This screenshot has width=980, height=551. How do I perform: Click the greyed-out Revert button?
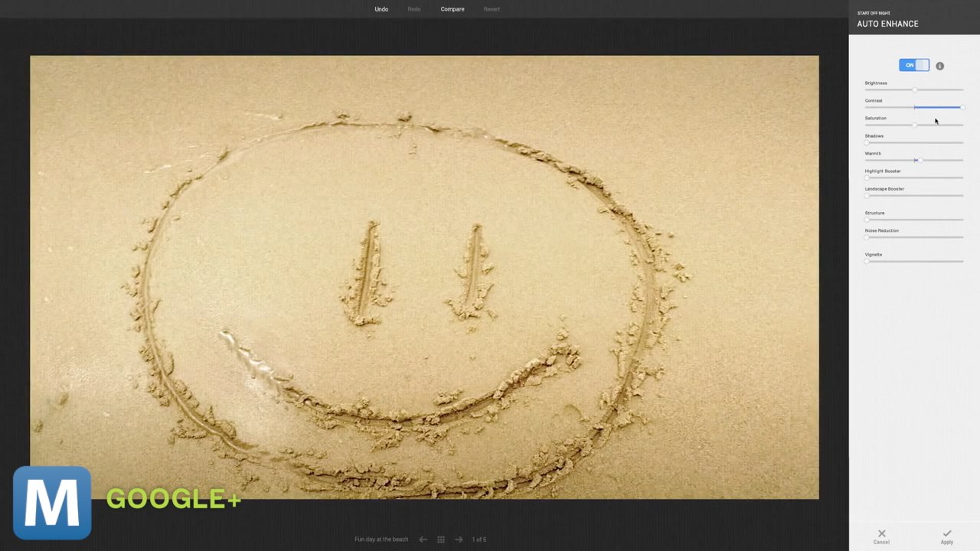tap(492, 9)
